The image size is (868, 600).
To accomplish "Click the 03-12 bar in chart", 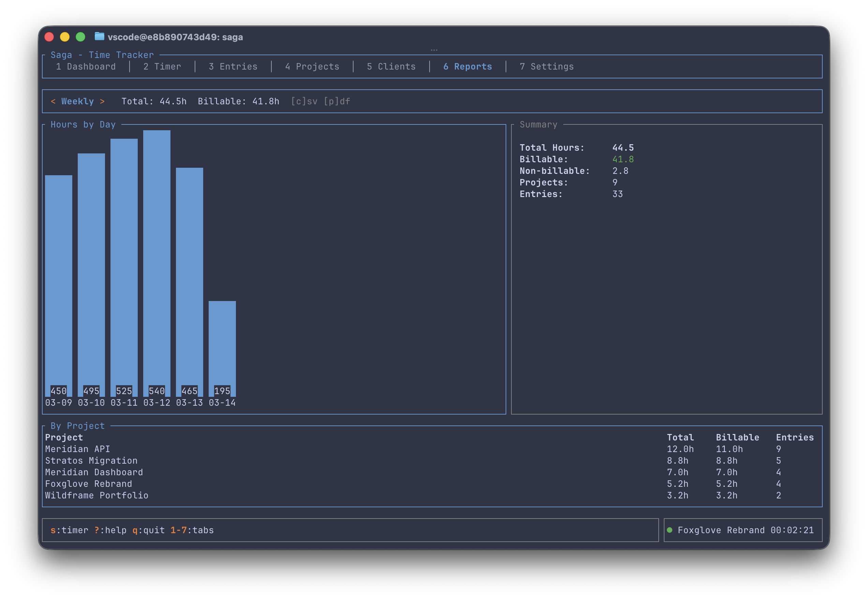I will click(x=157, y=263).
